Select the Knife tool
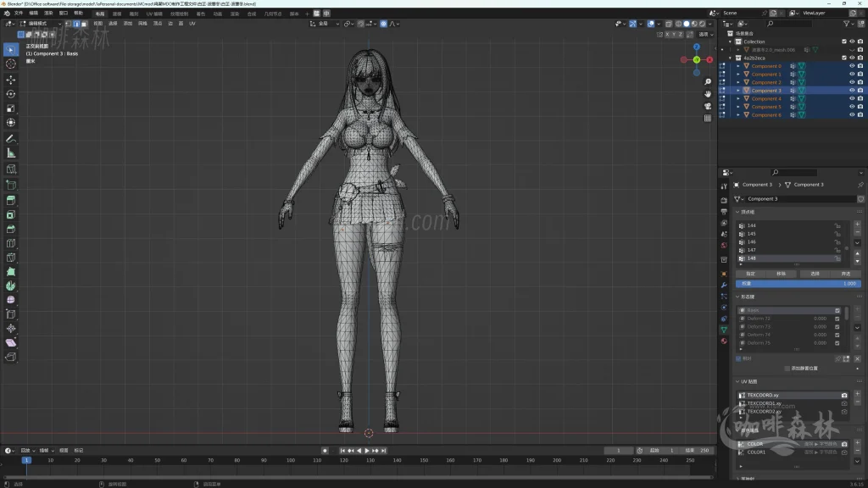868x488 pixels. 10,258
